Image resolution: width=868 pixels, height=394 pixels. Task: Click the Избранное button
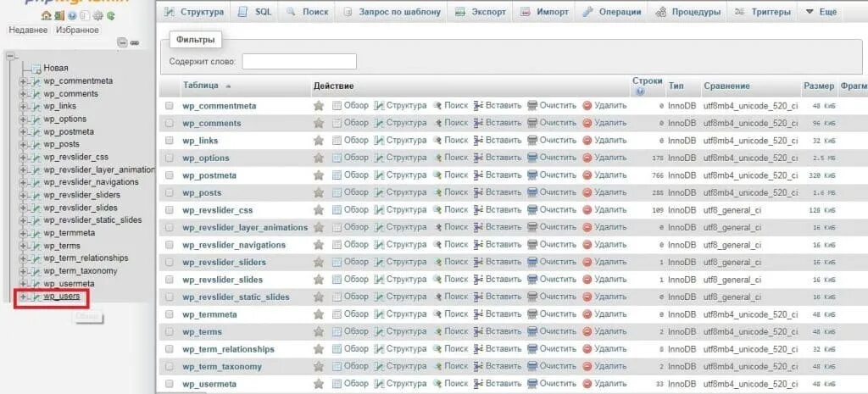click(77, 30)
